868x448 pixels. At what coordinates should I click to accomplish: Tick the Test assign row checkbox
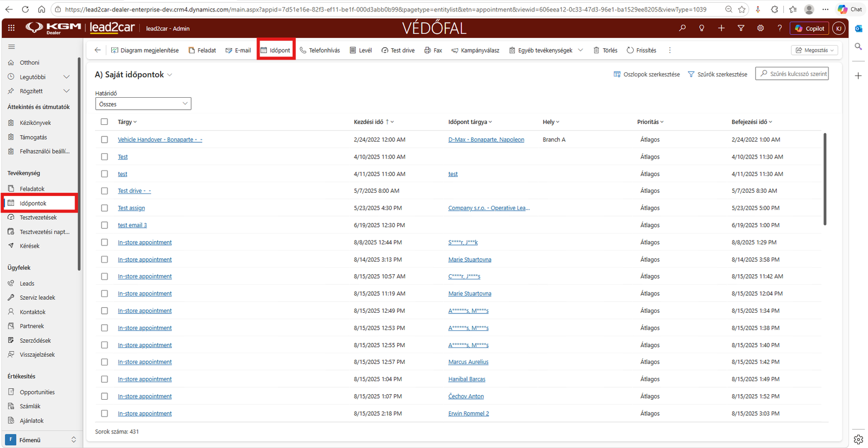(104, 208)
